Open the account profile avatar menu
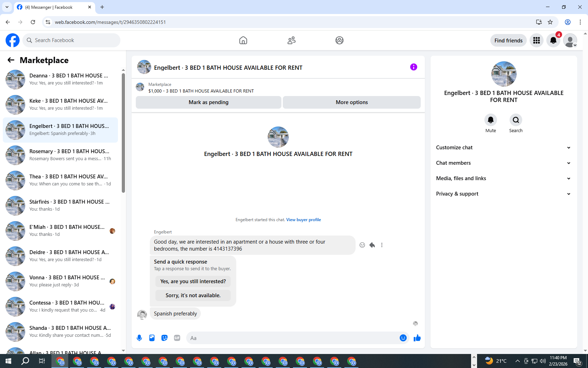Image resolution: width=588 pixels, height=368 pixels. pos(570,40)
